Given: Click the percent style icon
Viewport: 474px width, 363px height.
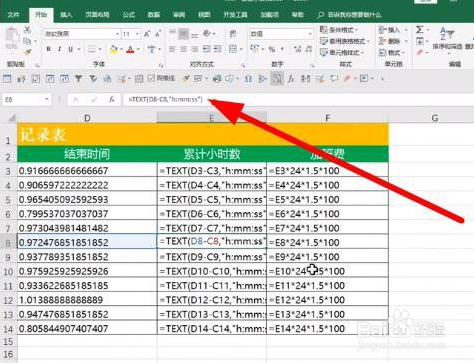Looking at the screenshot, I should [x=272, y=50].
